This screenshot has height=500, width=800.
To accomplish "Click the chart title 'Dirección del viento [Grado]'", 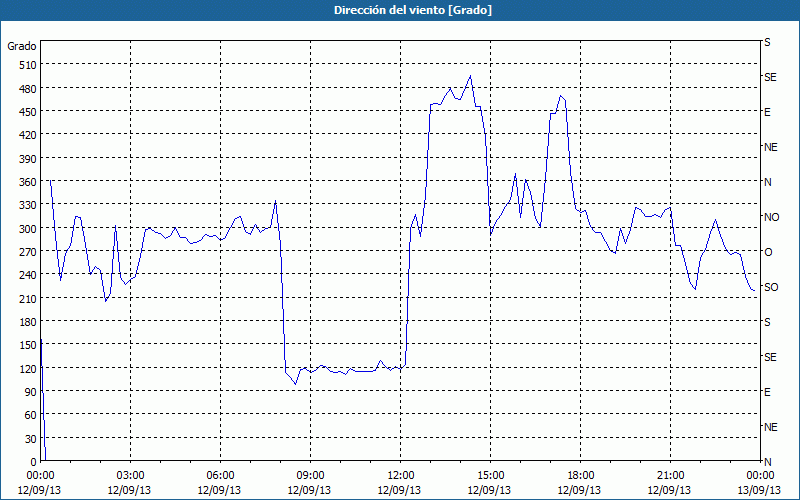I will 413,10.
